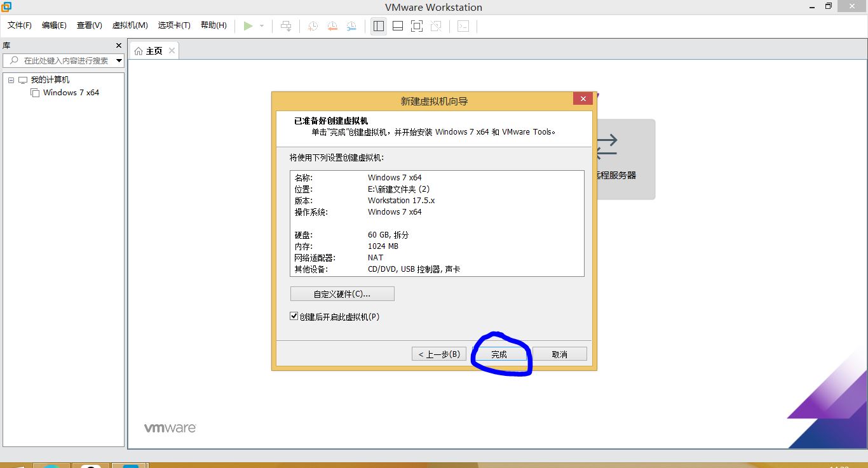Select the Windows 7 x64 virtual machine
Viewport: 868px width, 468px height.
click(72, 92)
